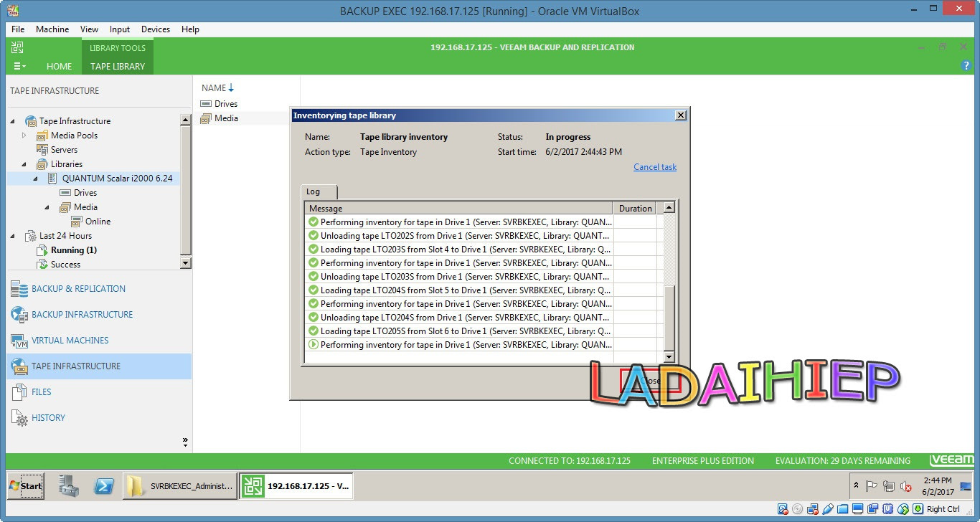Open the Veeam main menu hamburger button
This screenshot has height=522, width=980.
pyautogui.click(x=19, y=66)
